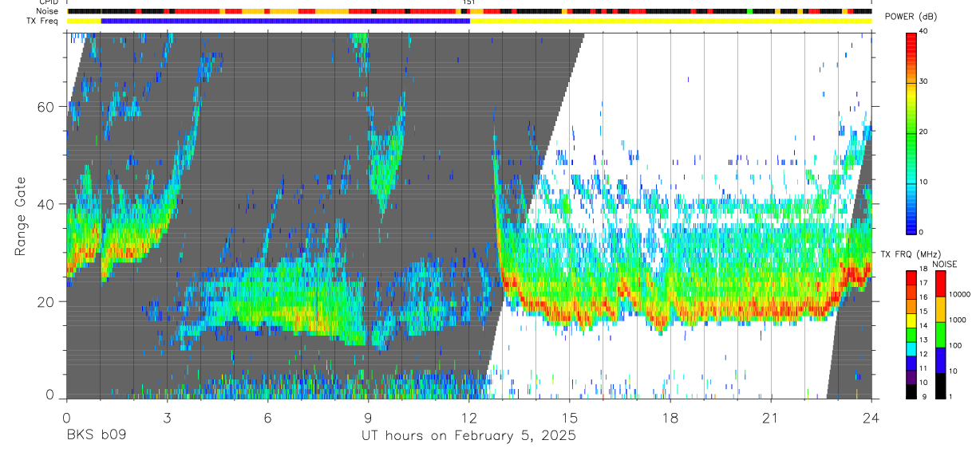
Task: Click the green segment in the Noise bar
Action: click(750, 11)
